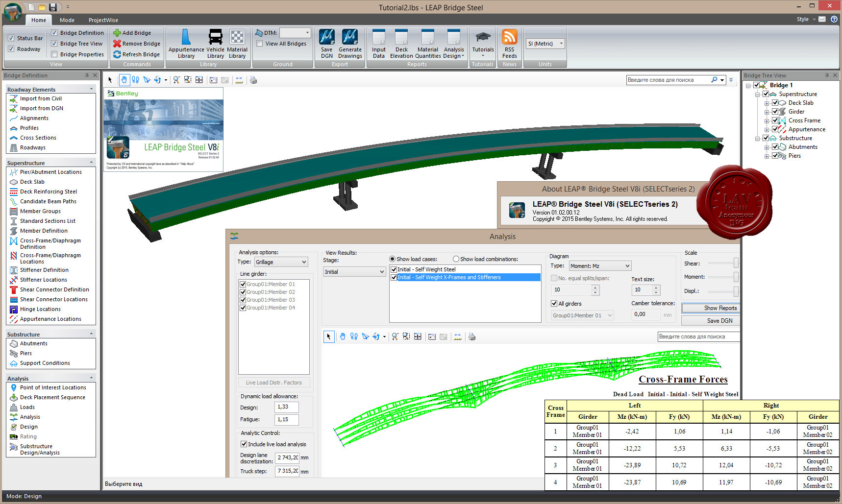Select the pointer tool in main viewport toolbar
842x504 pixels.
pos(110,80)
